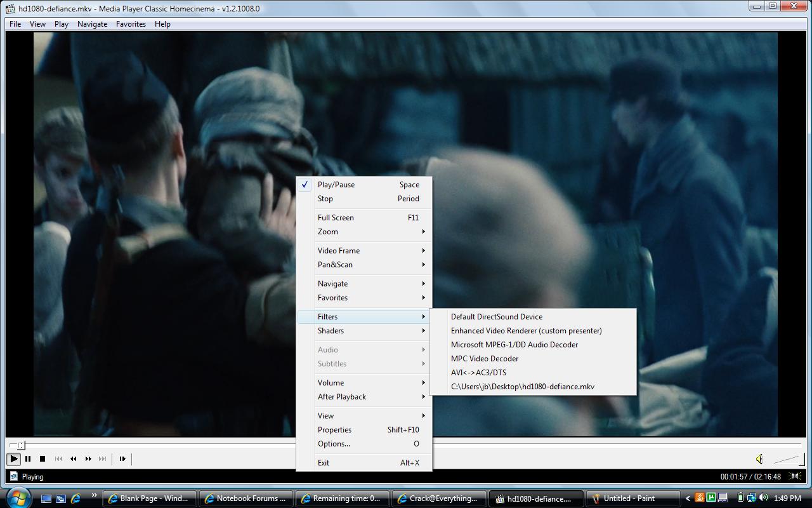Expand the Navigate submenu in context menu
Screen dimensions: 812x508
pos(364,284)
